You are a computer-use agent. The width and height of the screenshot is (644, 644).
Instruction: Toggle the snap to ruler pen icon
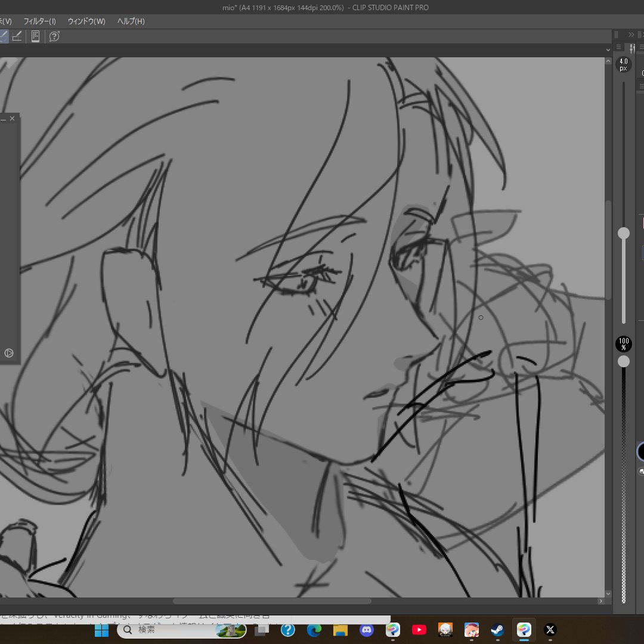17,36
